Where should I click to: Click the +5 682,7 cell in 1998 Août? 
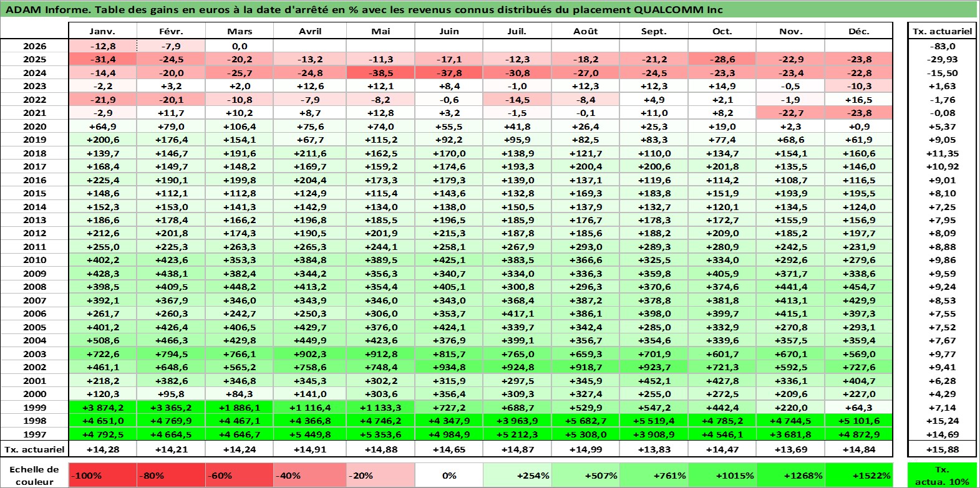point(586,421)
